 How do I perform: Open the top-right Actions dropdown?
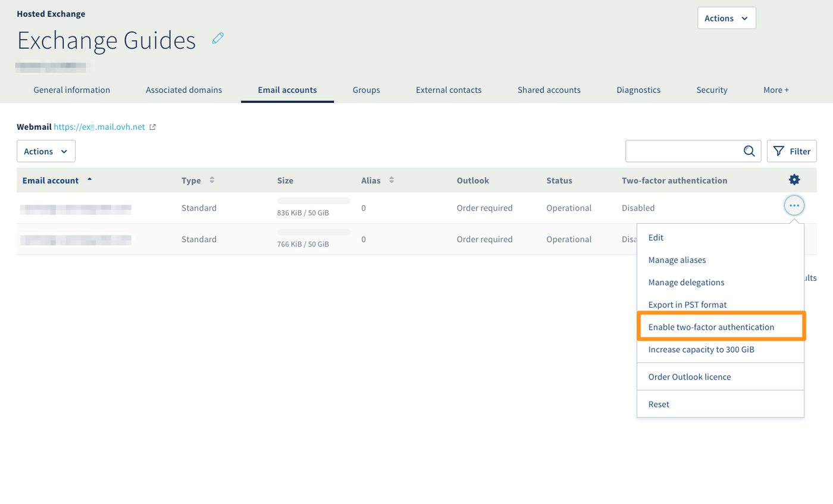726,18
